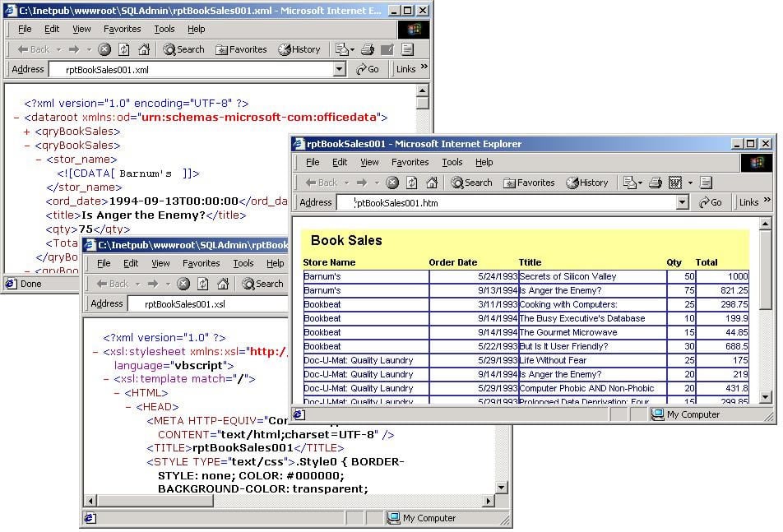Collapse the dataroot node
The width and height of the screenshot is (783, 532).
click(x=16, y=118)
